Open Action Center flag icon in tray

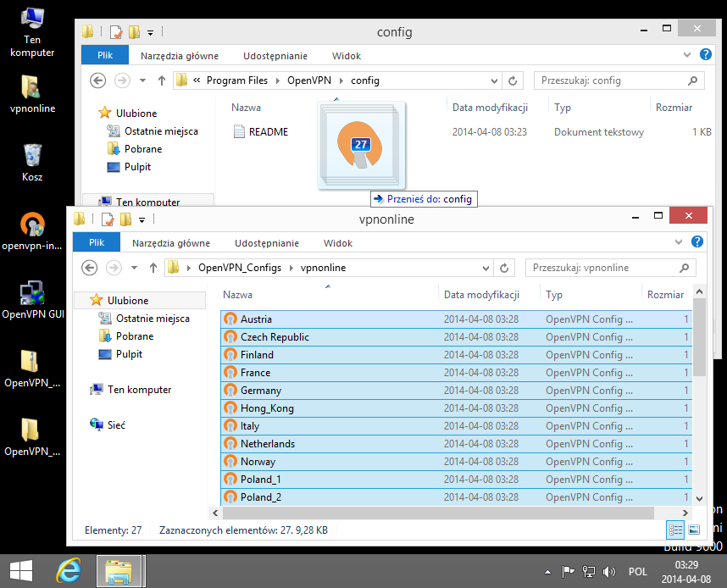[568, 572]
